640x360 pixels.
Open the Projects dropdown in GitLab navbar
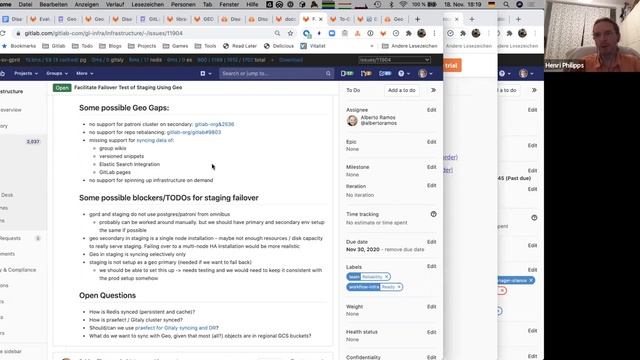tap(26, 73)
